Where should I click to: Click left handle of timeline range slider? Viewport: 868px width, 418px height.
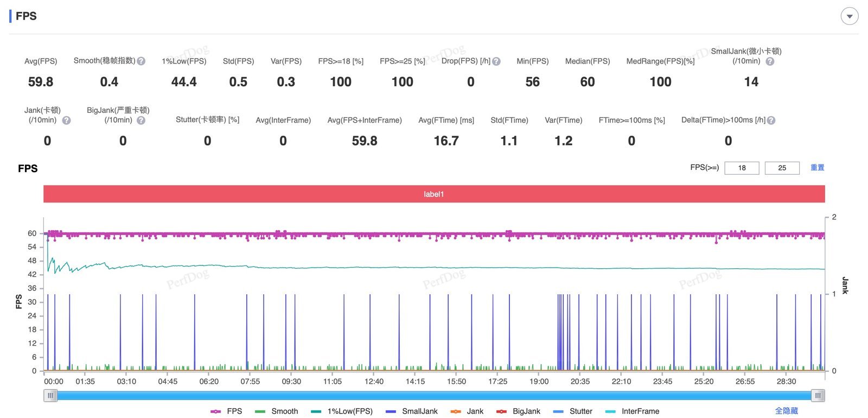click(50, 396)
